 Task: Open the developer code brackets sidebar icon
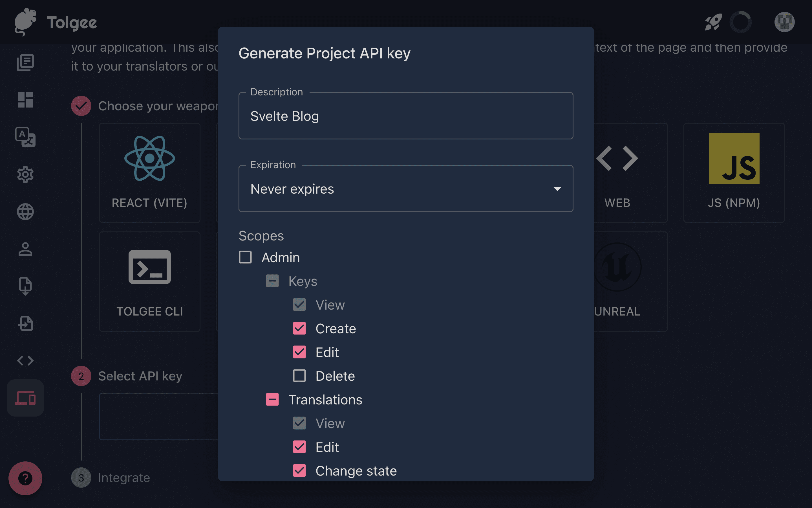tap(25, 360)
